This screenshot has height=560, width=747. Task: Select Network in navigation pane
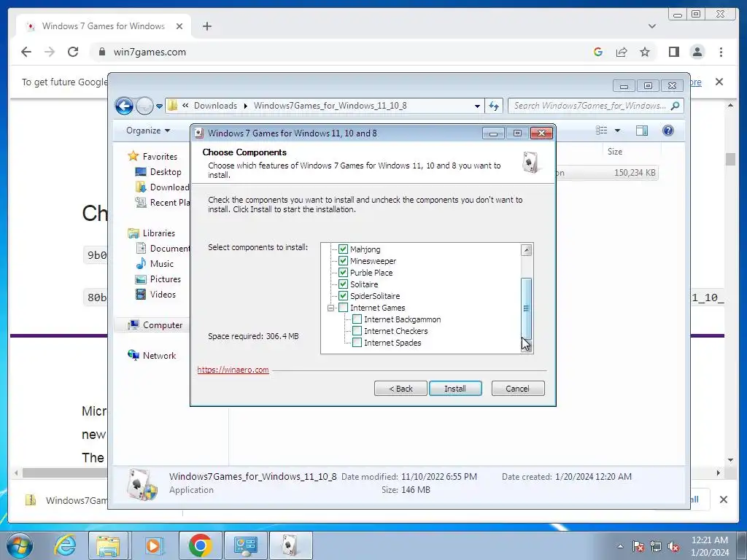point(159,356)
